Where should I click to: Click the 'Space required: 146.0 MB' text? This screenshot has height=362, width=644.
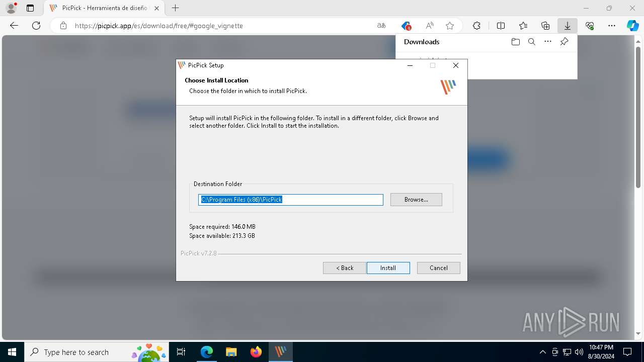[x=222, y=227]
